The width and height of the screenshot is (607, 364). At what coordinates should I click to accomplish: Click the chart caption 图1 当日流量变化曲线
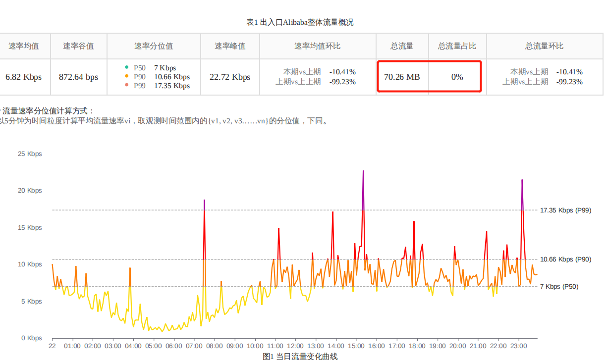(300, 356)
